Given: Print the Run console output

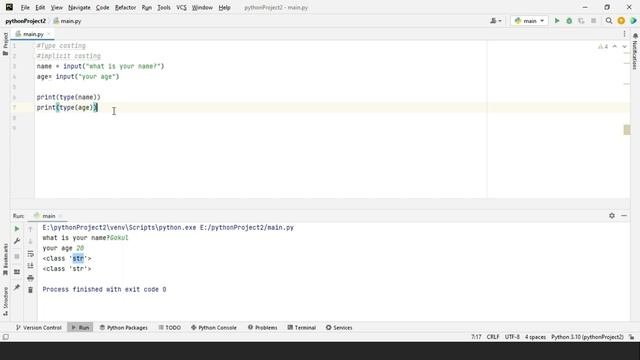Looking at the screenshot, I should (x=31, y=278).
